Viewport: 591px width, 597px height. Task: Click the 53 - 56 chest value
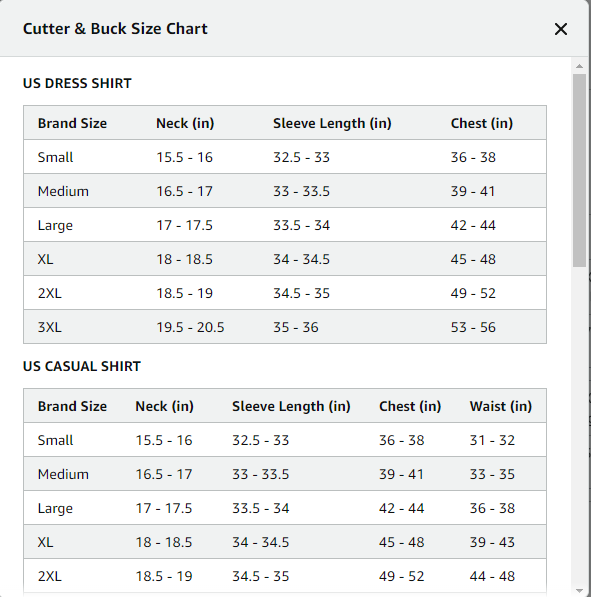pos(473,327)
